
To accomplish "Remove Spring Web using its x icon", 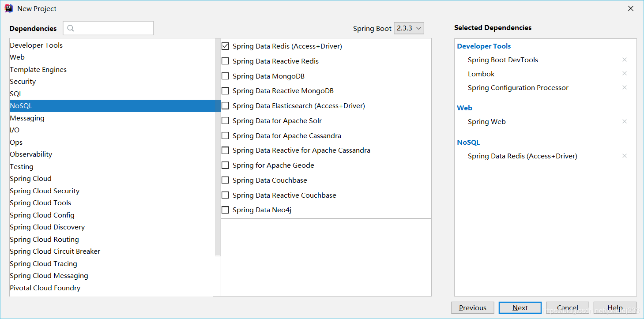I will coord(624,121).
